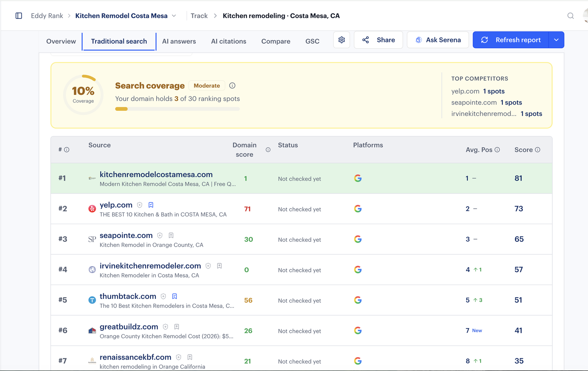Toggle the bookmark on yelp.com
The width and height of the screenshot is (588, 371).
pyautogui.click(x=151, y=205)
